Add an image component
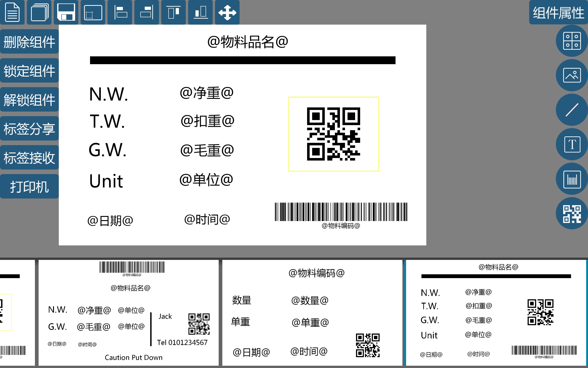This screenshot has width=588, height=368. point(572,75)
